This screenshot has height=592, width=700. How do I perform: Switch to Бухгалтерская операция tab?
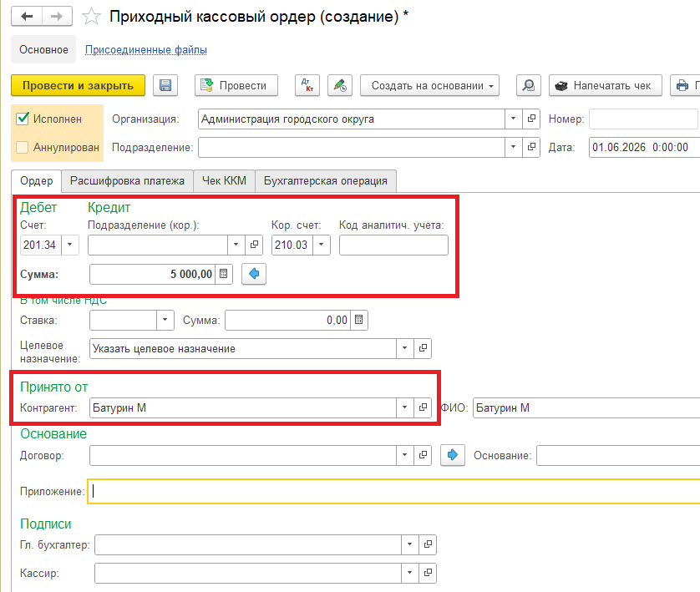tap(326, 180)
